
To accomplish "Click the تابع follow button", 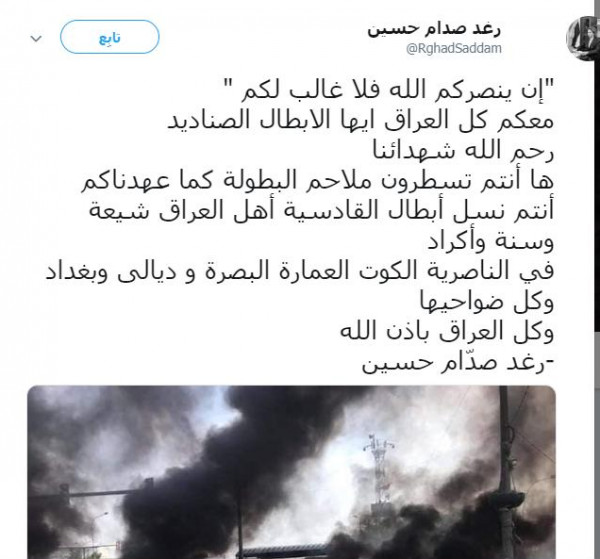I will point(109,37).
